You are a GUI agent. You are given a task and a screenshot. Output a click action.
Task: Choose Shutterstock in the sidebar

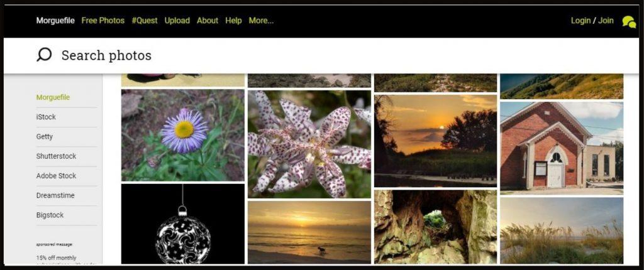(x=56, y=156)
